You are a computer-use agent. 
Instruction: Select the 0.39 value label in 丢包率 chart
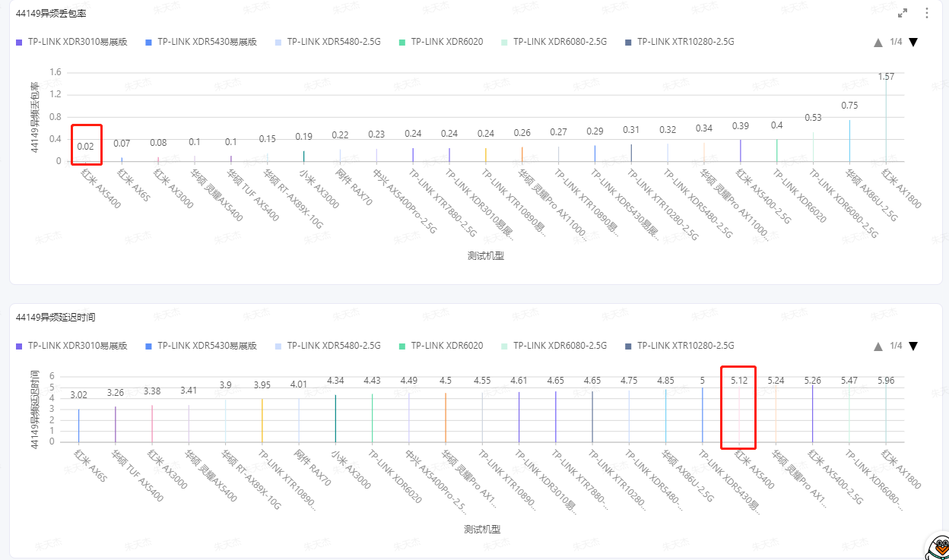740,125
